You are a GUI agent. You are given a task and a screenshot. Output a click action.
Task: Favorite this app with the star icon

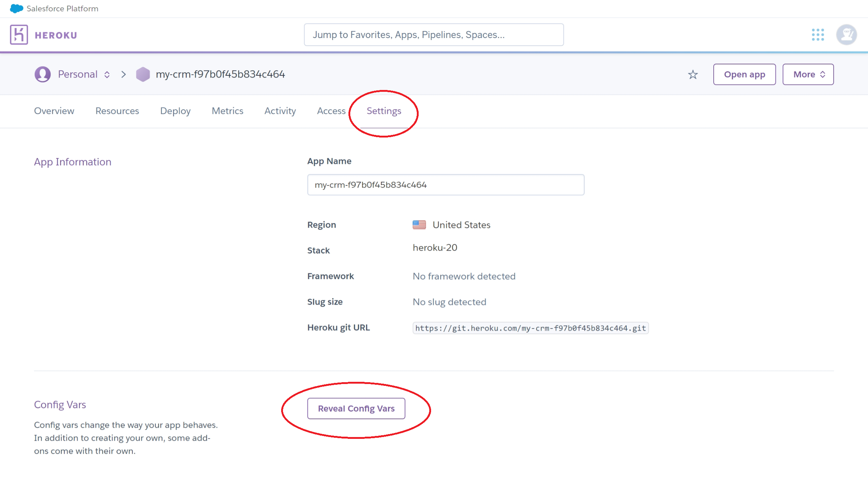[x=692, y=75]
